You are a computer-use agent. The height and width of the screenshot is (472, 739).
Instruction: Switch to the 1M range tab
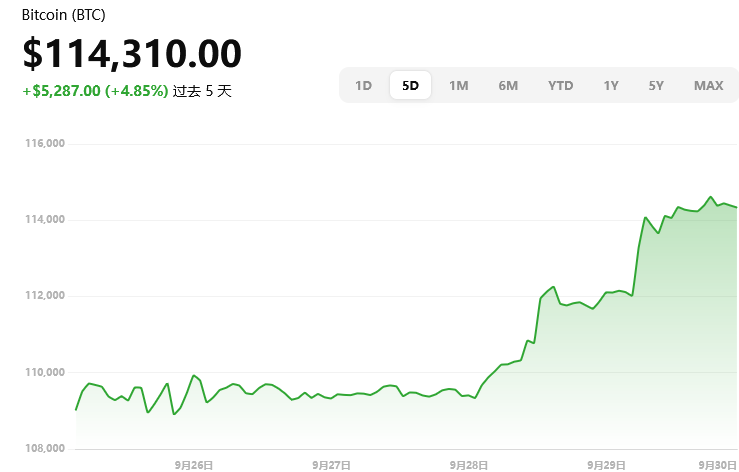point(458,86)
